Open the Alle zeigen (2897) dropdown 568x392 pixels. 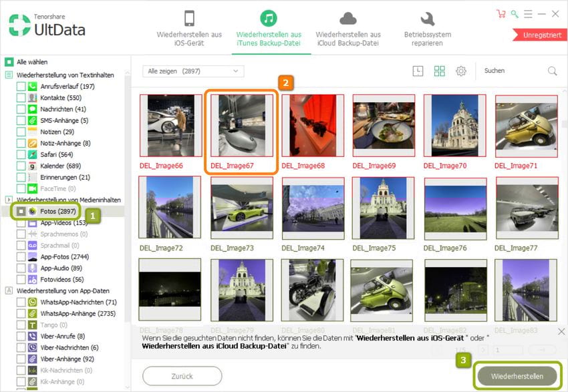[193, 71]
